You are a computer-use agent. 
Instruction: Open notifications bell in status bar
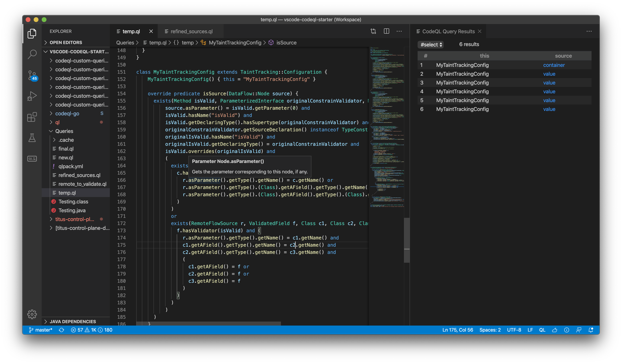591,330
